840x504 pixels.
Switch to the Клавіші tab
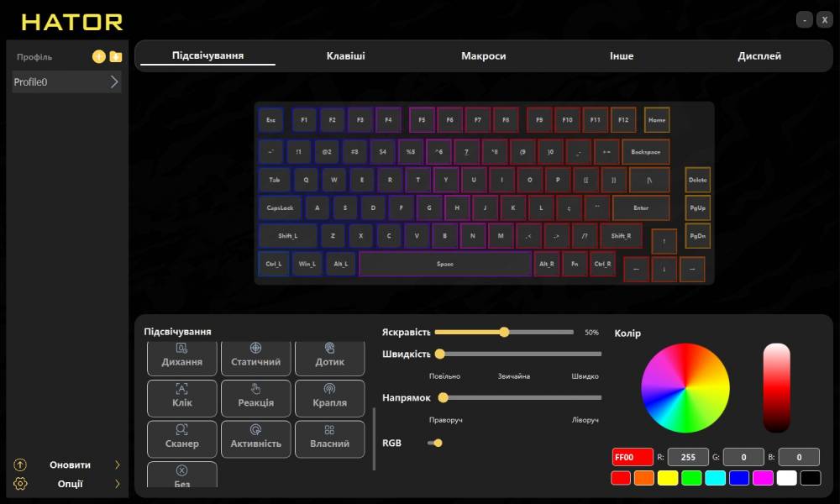tap(345, 56)
